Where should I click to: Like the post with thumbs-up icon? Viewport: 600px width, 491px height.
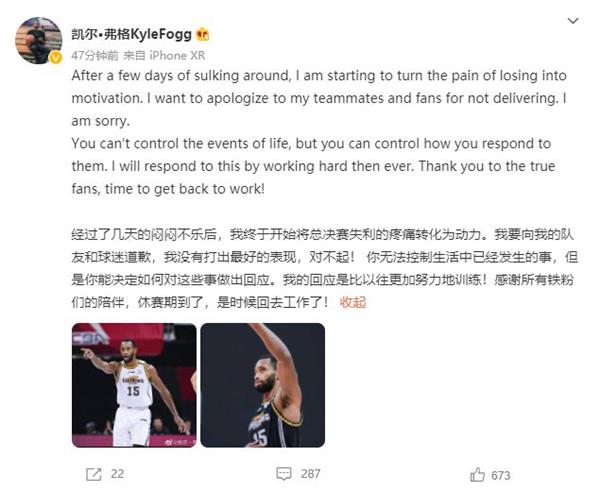(477, 475)
